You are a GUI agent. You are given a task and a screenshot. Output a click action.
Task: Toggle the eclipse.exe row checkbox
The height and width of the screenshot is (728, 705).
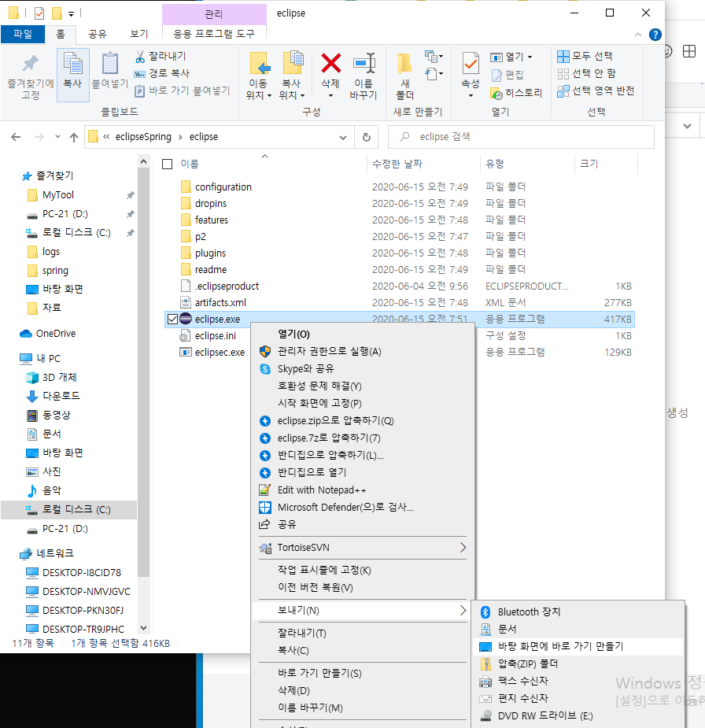pyautogui.click(x=172, y=319)
